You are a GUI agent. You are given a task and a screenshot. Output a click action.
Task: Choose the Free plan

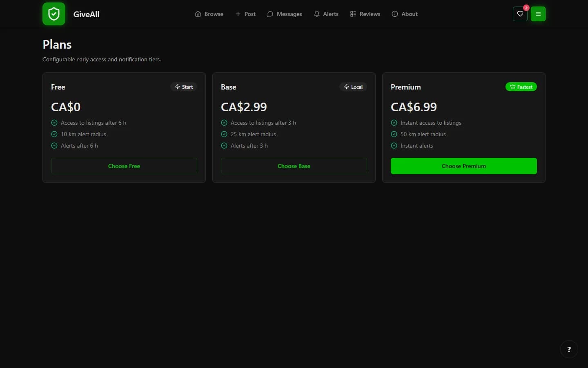point(124,166)
